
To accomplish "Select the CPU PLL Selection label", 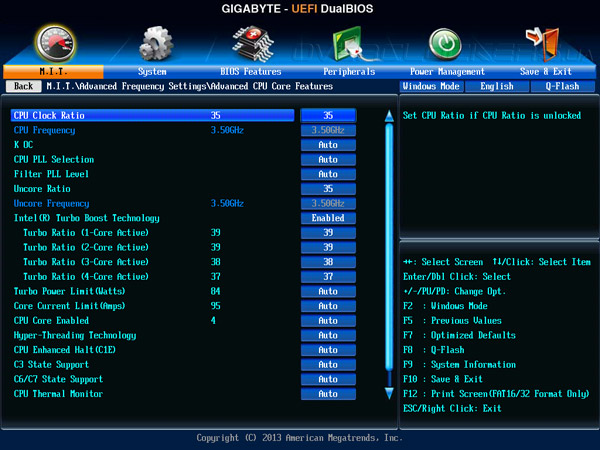I will click(x=54, y=159).
